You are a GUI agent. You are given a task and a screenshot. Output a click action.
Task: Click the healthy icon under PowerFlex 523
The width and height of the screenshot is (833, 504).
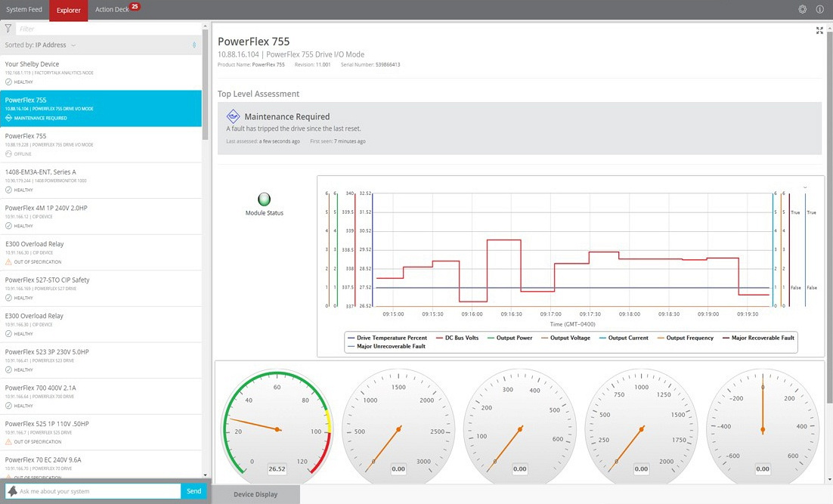(8, 369)
